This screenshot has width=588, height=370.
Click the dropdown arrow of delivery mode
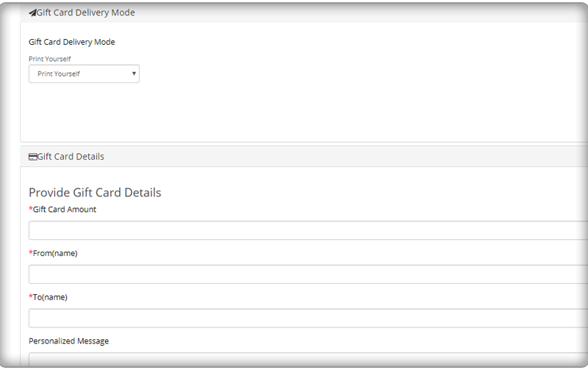pos(134,74)
